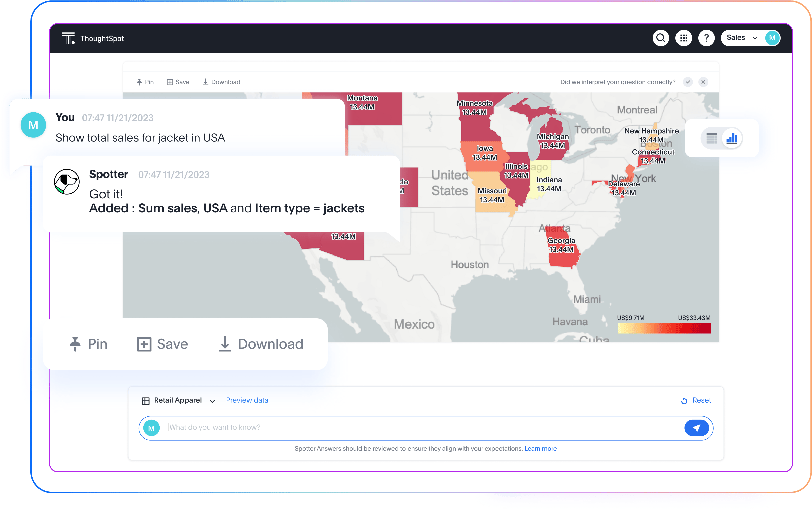Screen dimensions: 812x510
Task: Click the search magnifier icon in header
Action: tap(660, 38)
